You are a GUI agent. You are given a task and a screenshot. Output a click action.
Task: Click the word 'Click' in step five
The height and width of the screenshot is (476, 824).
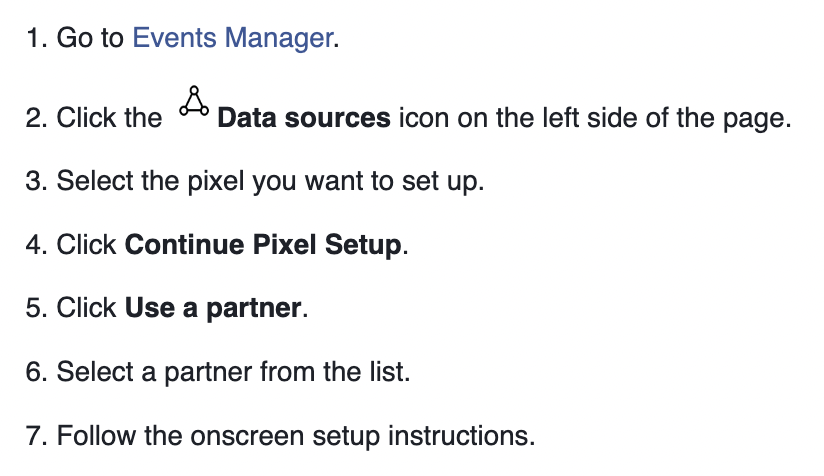coord(86,308)
